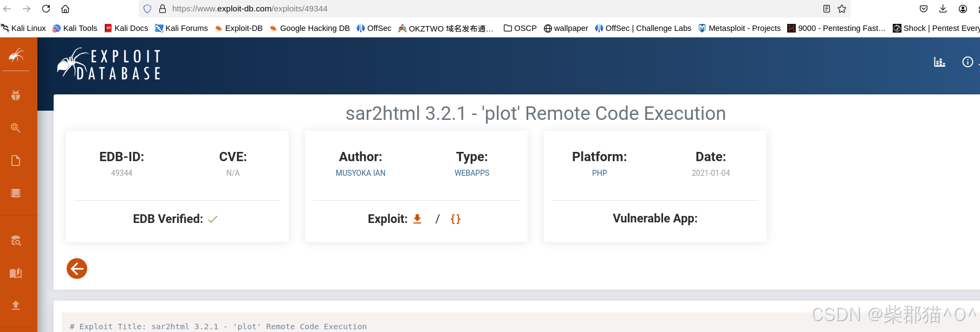This screenshot has height=332, width=980.
Task: Open Kali Tools bookmark
Action: (x=75, y=28)
